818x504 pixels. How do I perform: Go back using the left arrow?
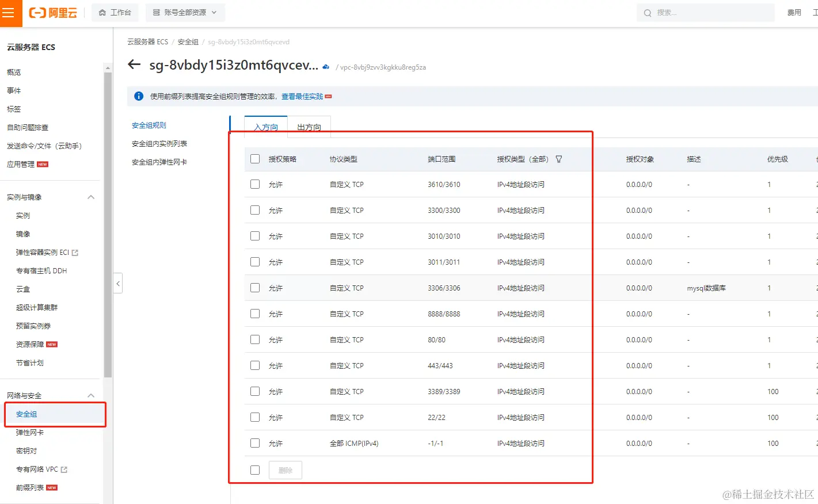134,64
